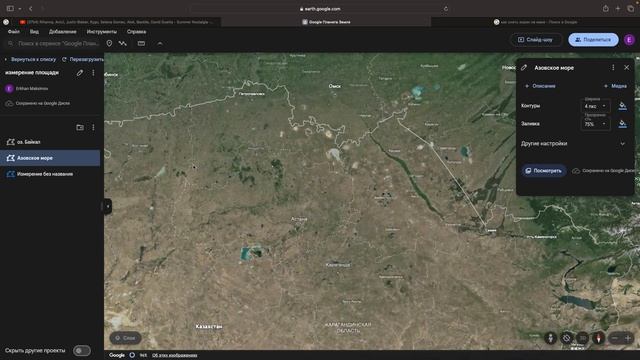Click the Safari share icon
The width and height of the screenshot is (640, 360).
[605, 9]
